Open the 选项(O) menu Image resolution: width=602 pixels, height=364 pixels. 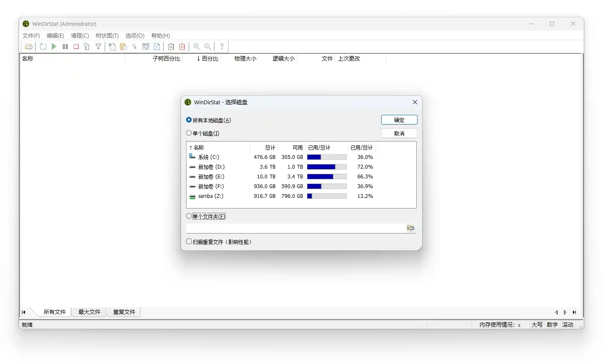click(135, 36)
